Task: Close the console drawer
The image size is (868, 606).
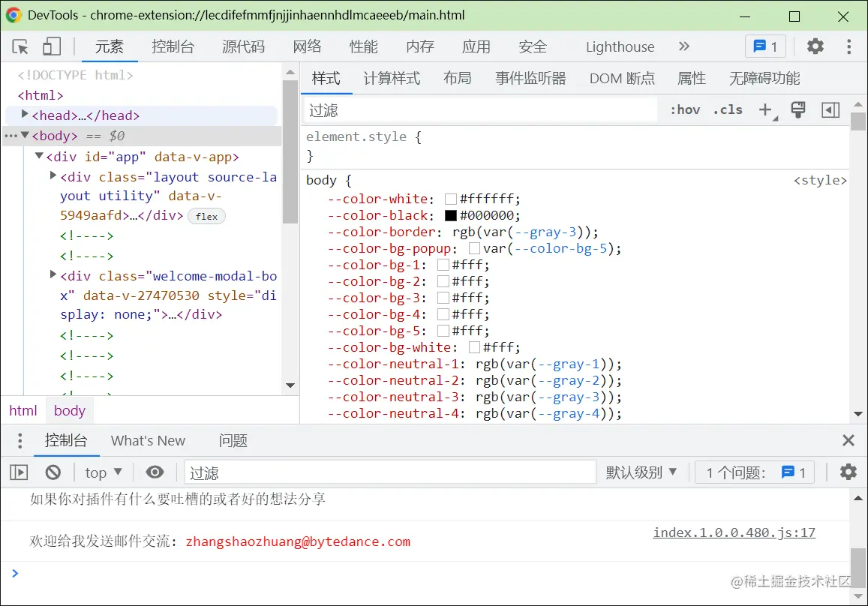Action: pos(848,440)
